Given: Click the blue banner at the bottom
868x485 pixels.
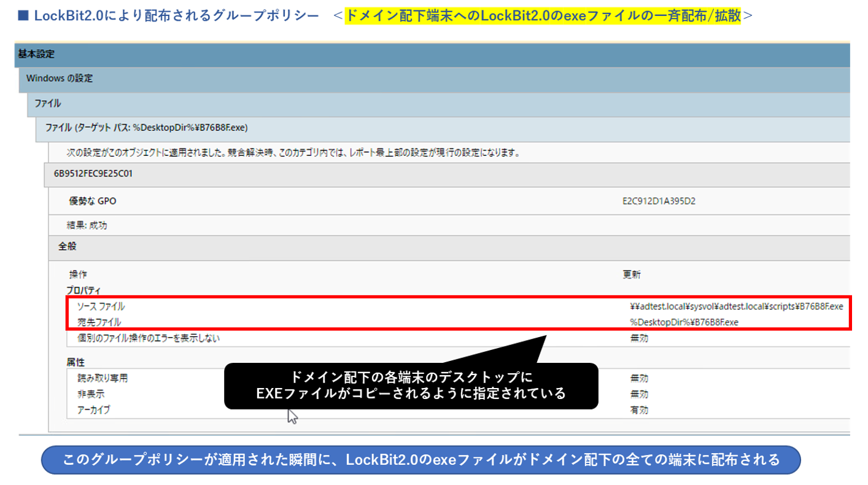Looking at the screenshot, I should click(420, 460).
